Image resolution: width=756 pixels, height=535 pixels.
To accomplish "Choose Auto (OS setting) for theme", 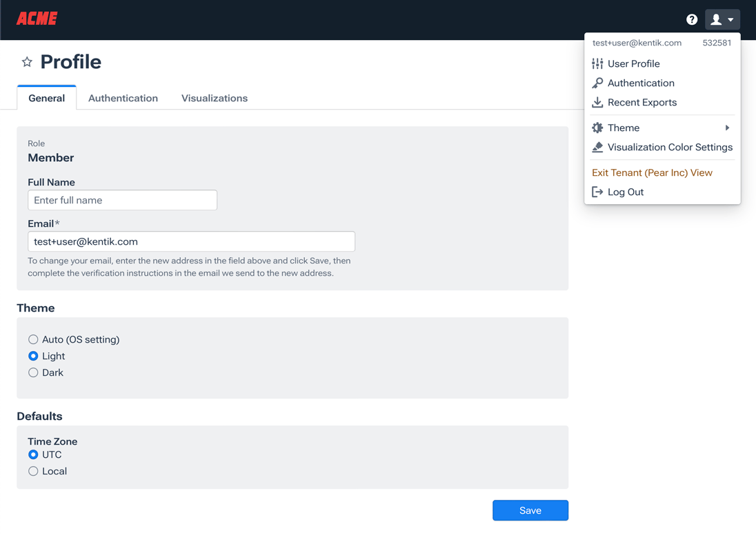I will point(33,339).
